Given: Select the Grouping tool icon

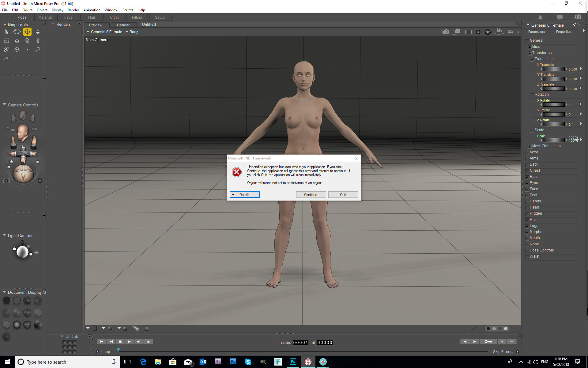Looking at the screenshot, I should [27, 49].
